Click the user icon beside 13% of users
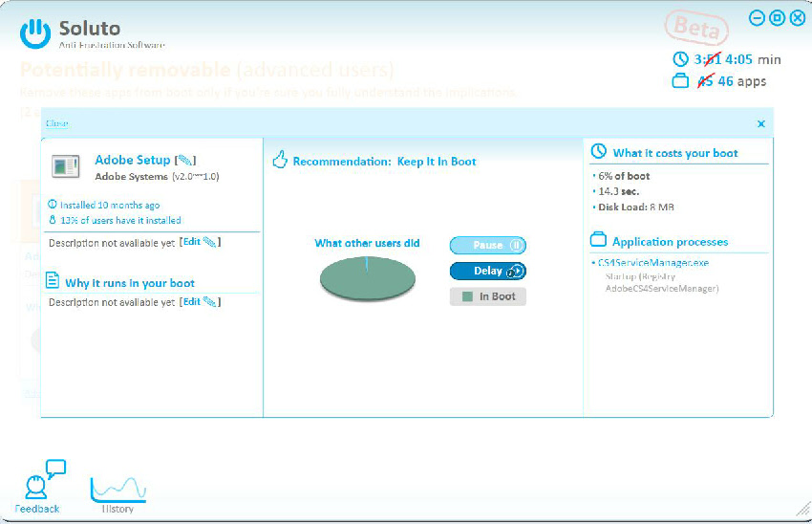Image resolution: width=812 pixels, height=524 pixels. point(53,220)
